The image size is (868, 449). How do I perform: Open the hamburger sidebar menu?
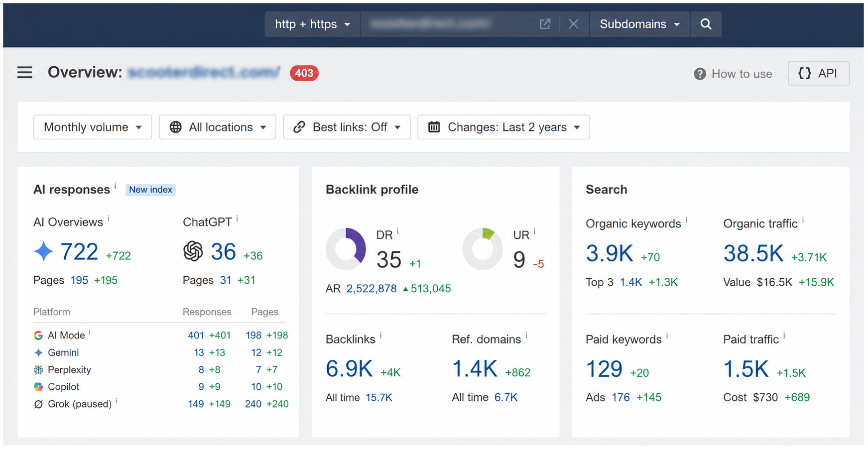coord(25,73)
